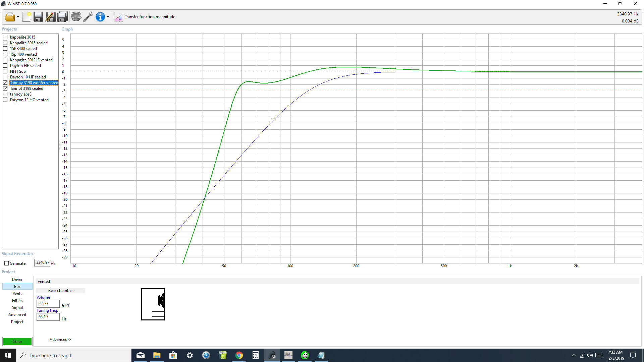This screenshot has height=362, width=644.
Task: Show hidden system tray icons
Action: tap(574, 355)
